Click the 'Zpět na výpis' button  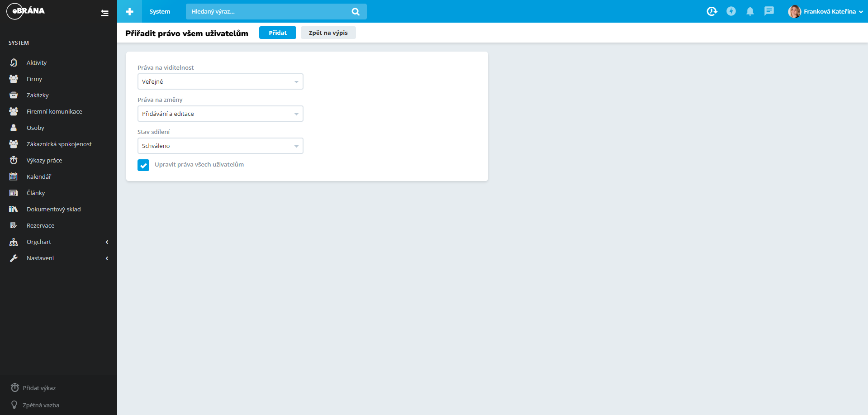tap(328, 33)
